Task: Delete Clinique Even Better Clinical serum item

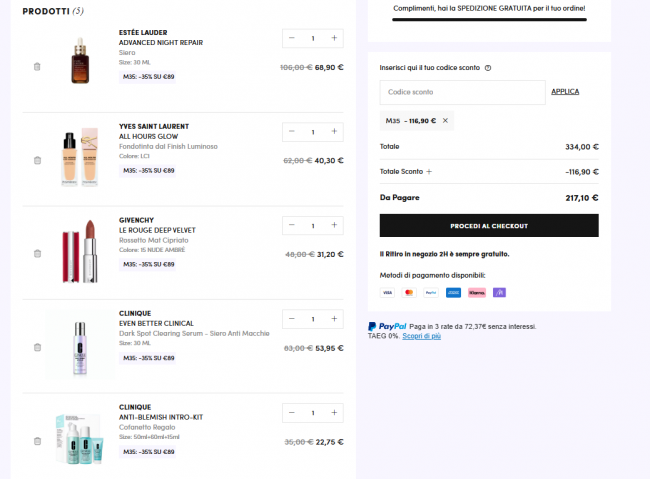Action: (37, 347)
